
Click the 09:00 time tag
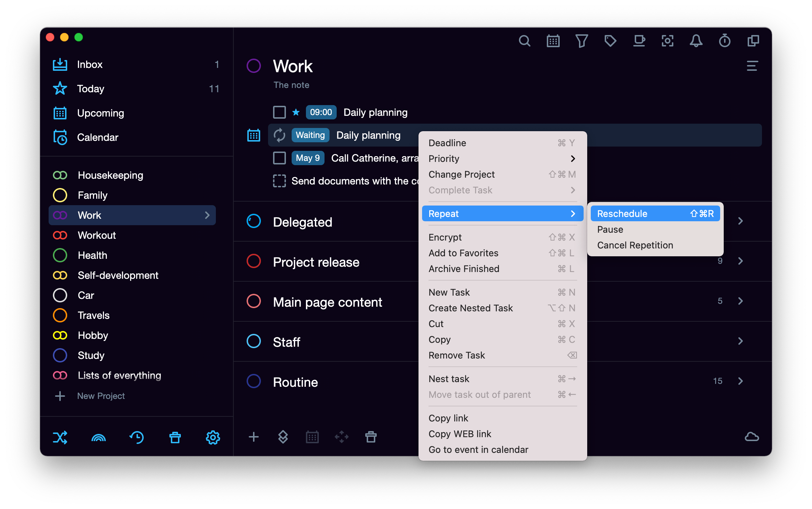pyautogui.click(x=321, y=112)
